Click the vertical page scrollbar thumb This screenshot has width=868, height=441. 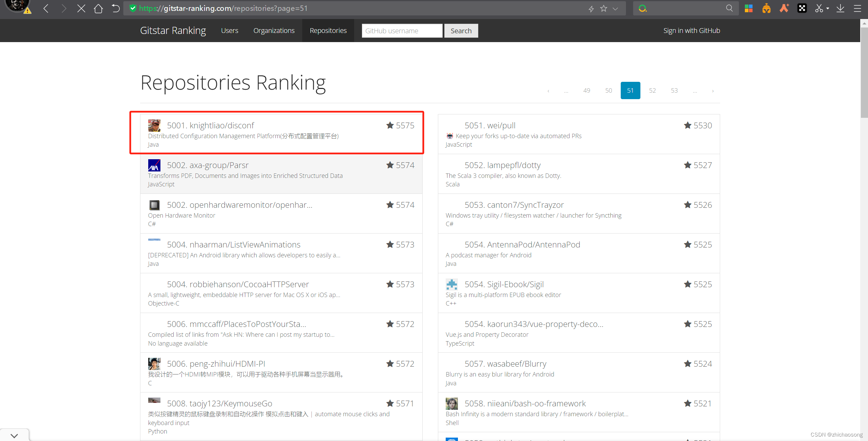tap(864, 71)
